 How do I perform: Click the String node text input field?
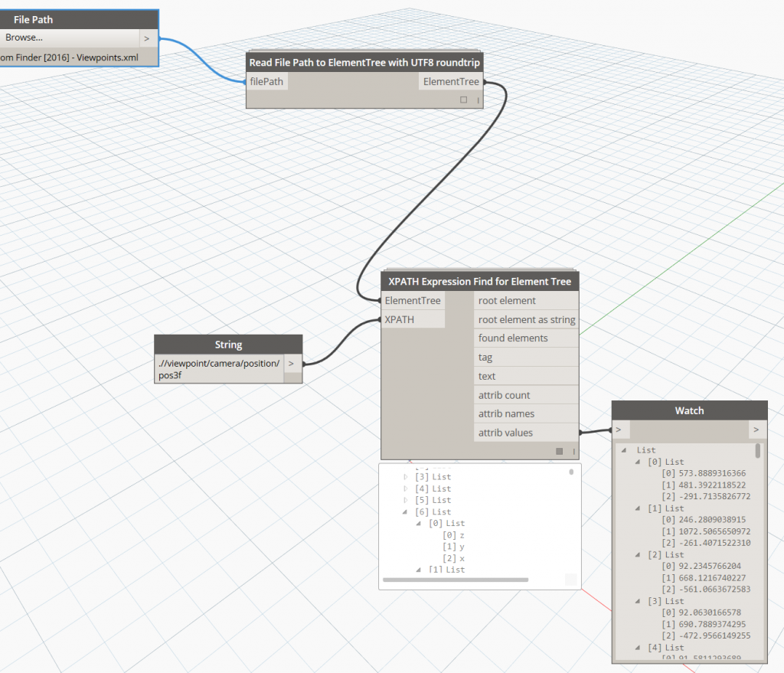click(218, 369)
